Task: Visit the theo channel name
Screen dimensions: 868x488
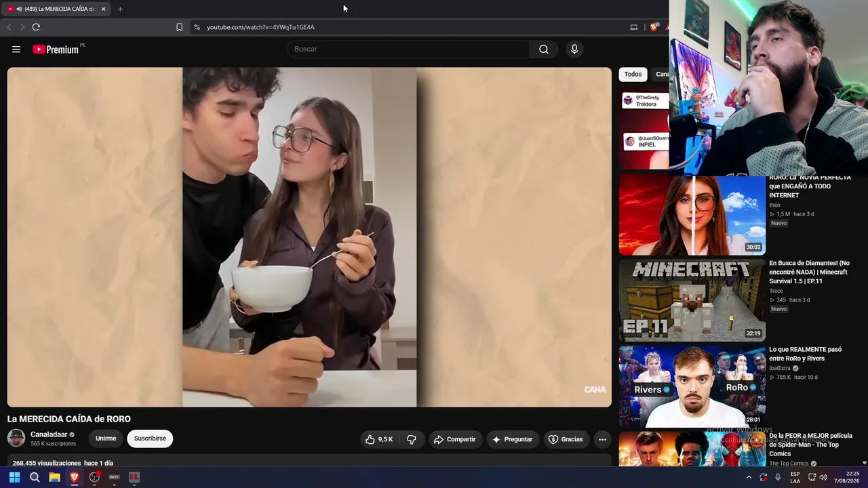Action: tap(774, 205)
